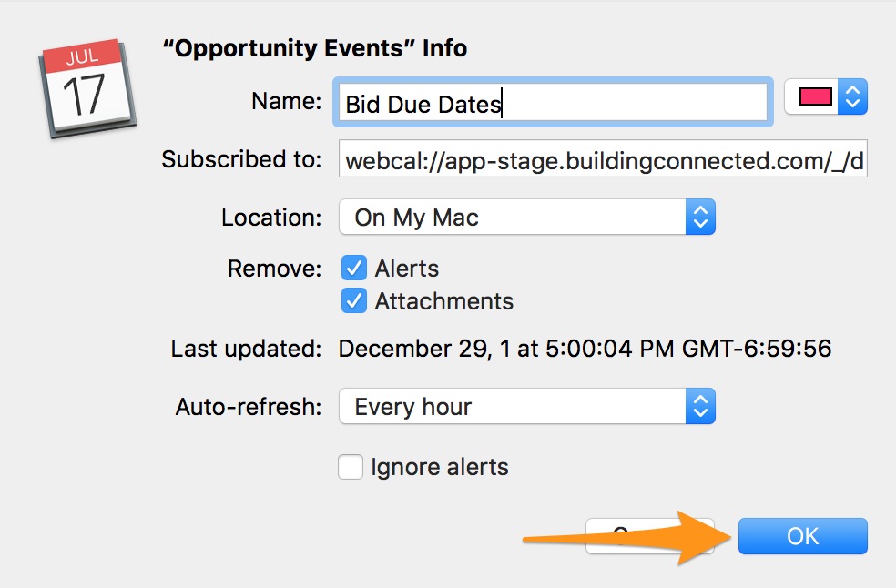The width and height of the screenshot is (896, 588).
Task: Click the "Opportunity Events" Info dialog title
Action: [x=314, y=48]
